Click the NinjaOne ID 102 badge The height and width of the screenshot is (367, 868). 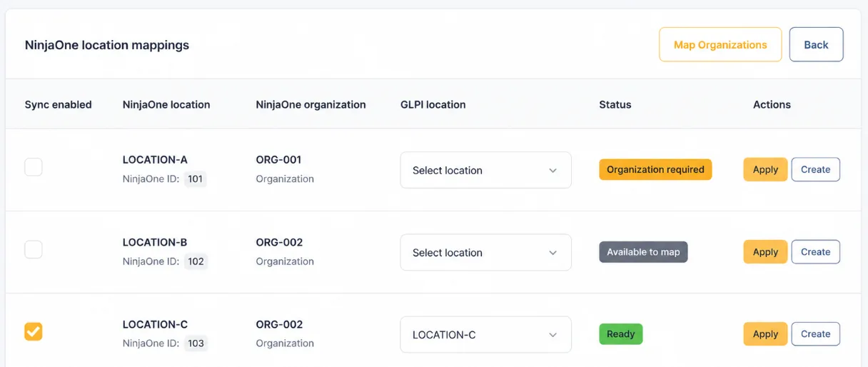(x=196, y=261)
